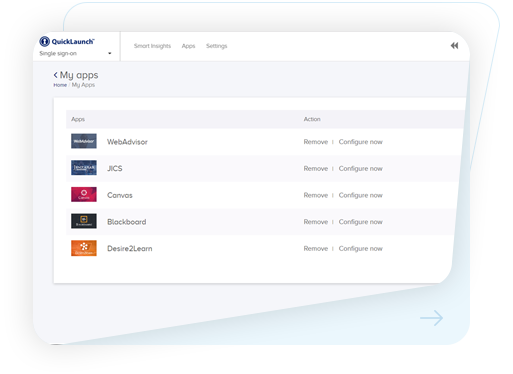Remove the WebAdvisor app
Screen dimensions: 513x374
point(316,142)
